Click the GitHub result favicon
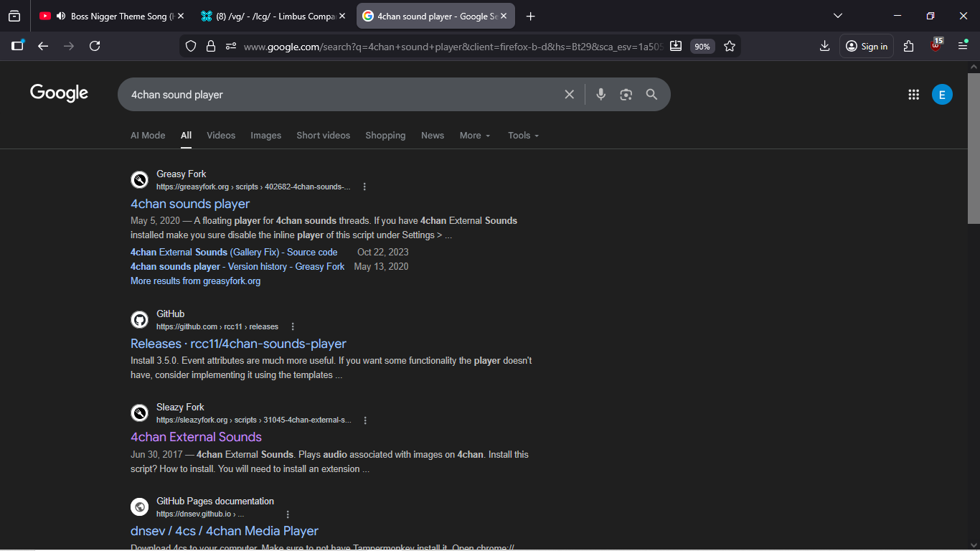 [139, 320]
